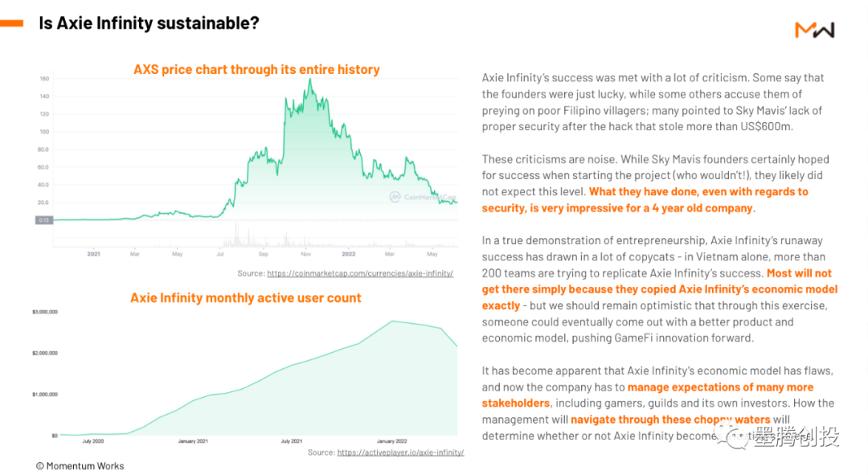Click the orange accent bar beside the slide title

pos(11,23)
